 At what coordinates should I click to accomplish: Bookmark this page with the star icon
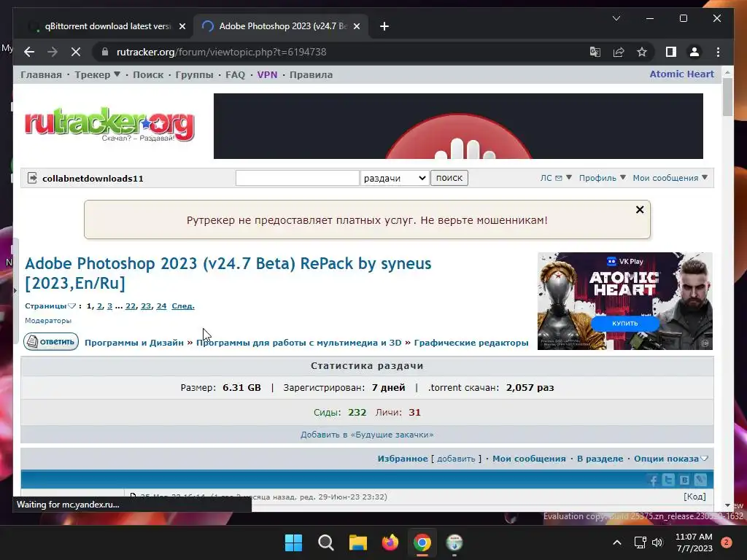coord(642,52)
